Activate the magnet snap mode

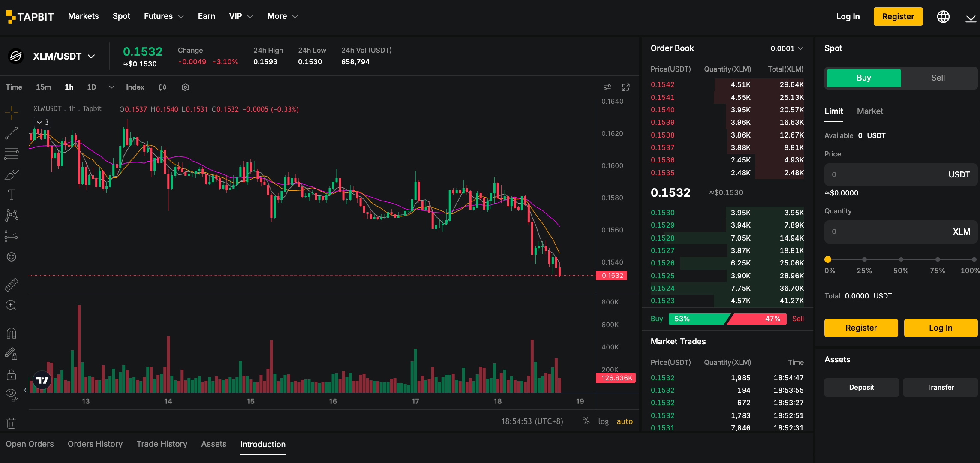12,333
